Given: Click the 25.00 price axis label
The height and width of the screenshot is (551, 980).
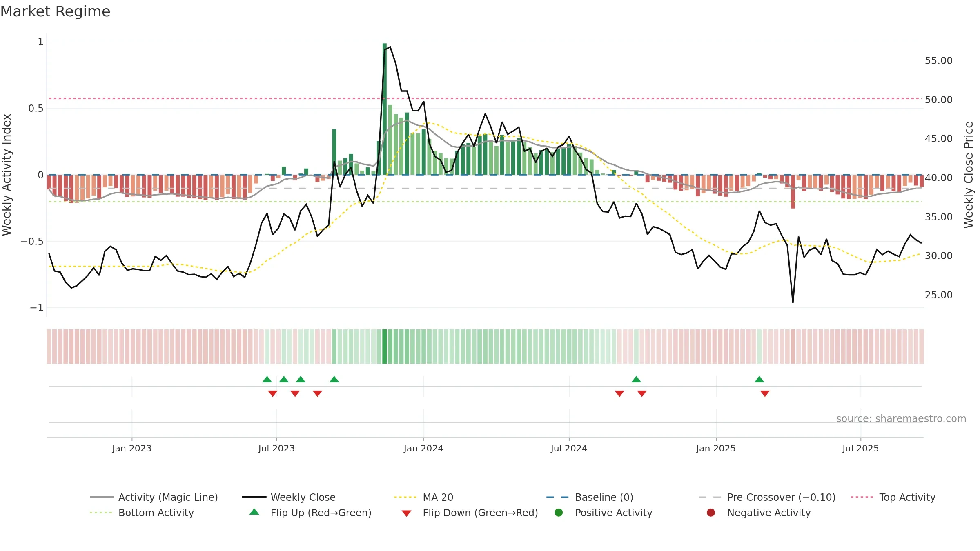Looking at the screenshot, I should coord(939,295).
